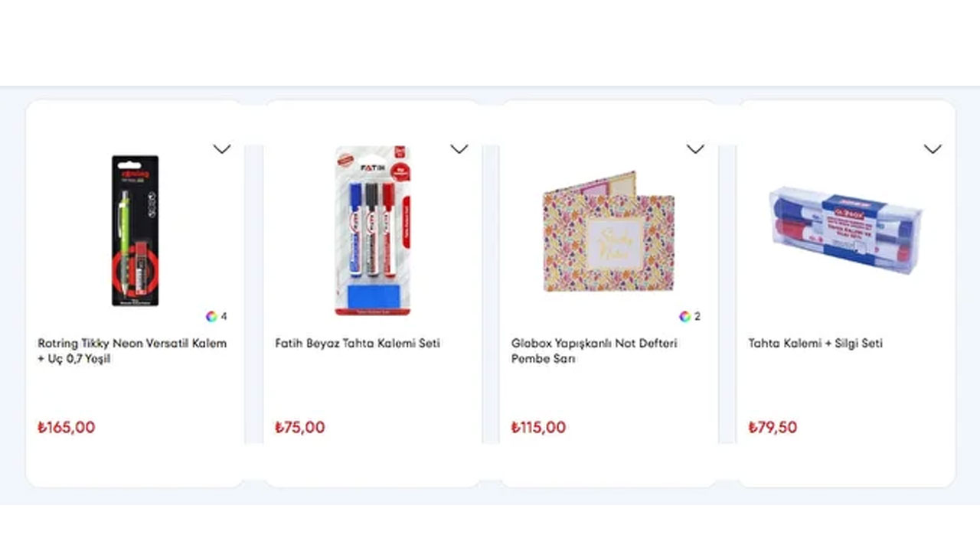Viewport: 980px width, 551px height.
Task: Click Globox Yapışkanlı Not Defteri title
Action: click(x=594, y=350)
